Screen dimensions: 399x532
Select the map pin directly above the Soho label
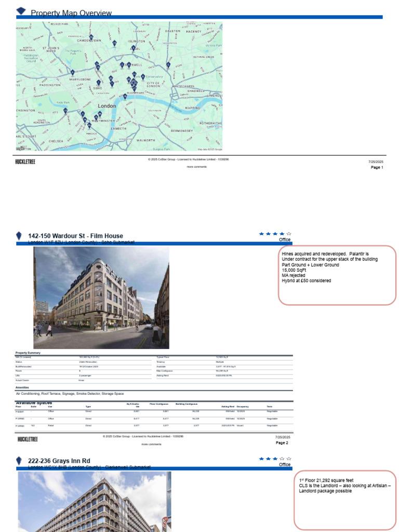[x=98, y=83]
